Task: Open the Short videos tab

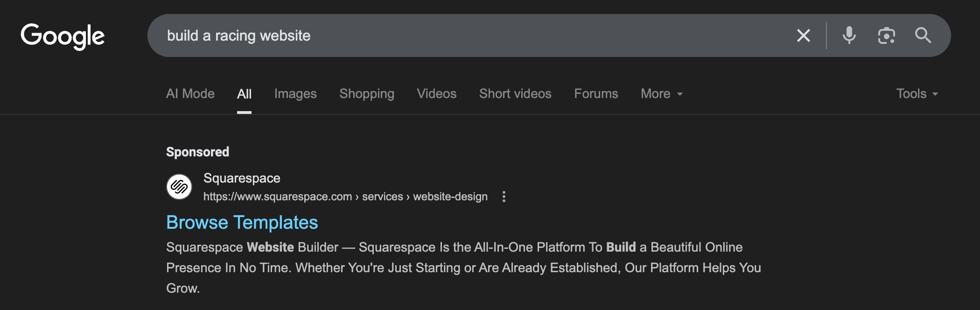Action: coord(515,94)
